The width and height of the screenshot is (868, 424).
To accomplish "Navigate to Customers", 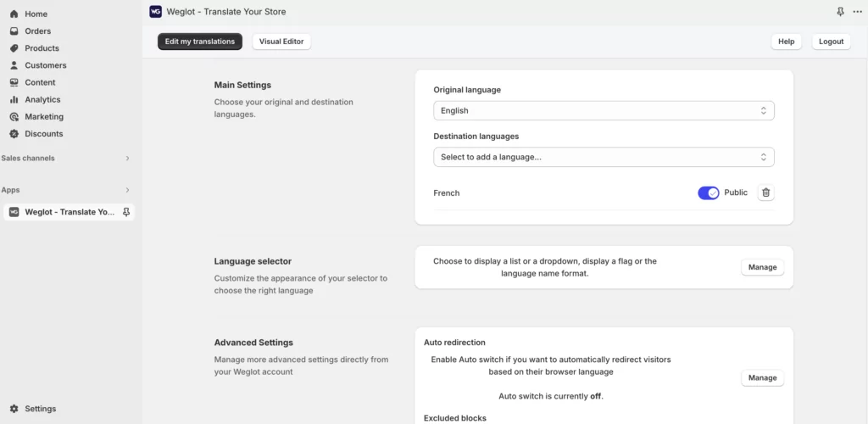I will (x=46, y=65).
